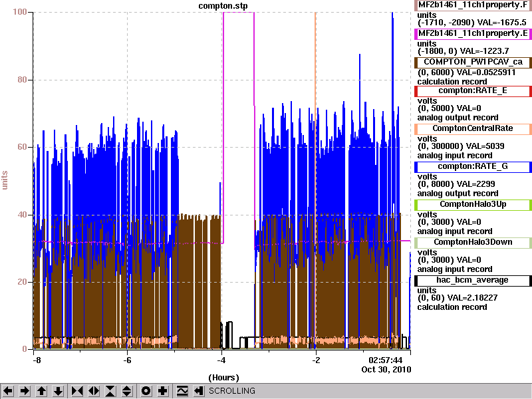Zoom out on the time axis (outward triangles)
This screenshot has height=399, width=532.
[x=94, y=391]
